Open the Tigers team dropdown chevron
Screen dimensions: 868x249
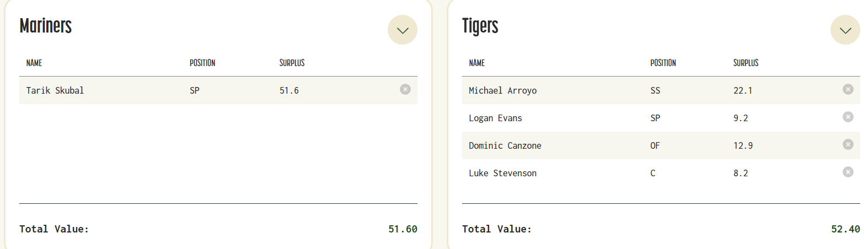(x=845, y=30)
